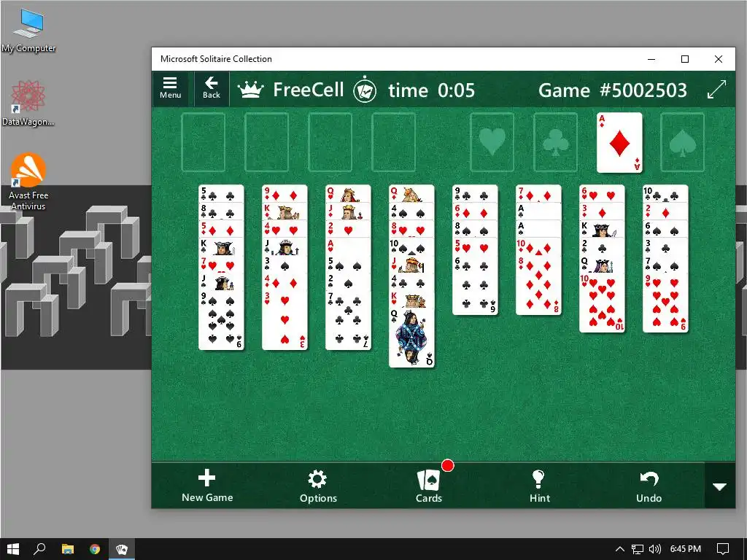The height and width of the screenshot is (560, 747).
Task: Open the Cards button
Action: click(429, 486)
